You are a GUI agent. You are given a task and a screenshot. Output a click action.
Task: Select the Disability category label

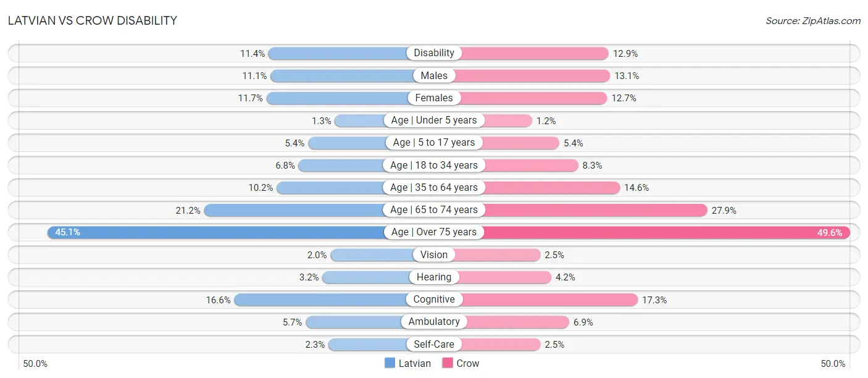pyautogui.click(x=434, y=53)
